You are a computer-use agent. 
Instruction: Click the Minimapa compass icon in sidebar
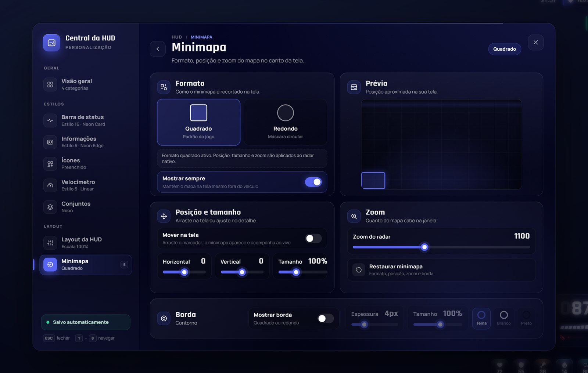pos(50,264)
